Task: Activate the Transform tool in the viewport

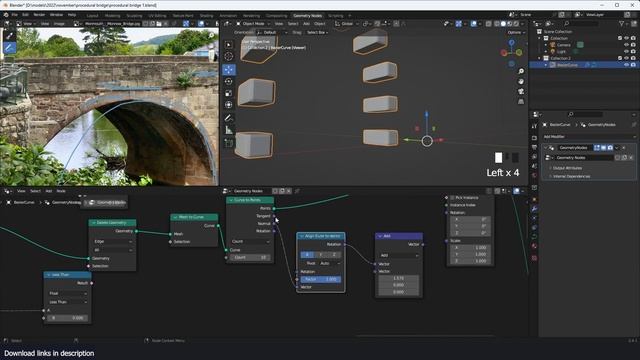Action: 229,105
